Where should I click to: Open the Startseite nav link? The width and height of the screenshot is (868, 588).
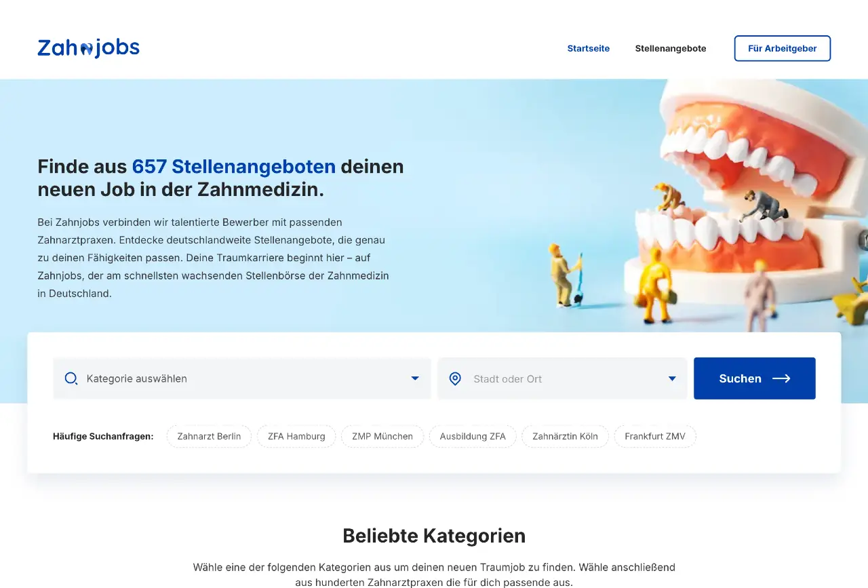click(588, 48)
